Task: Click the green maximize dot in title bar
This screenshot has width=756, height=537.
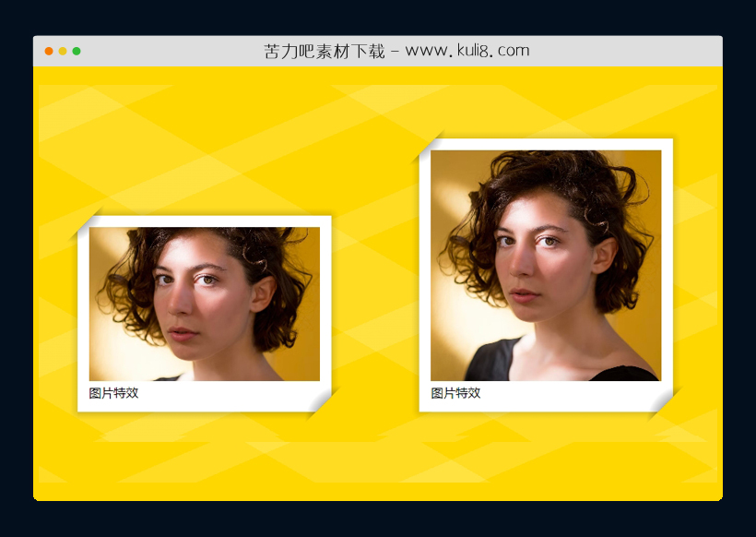Action: pyautogui.click(x=77, y=51)
